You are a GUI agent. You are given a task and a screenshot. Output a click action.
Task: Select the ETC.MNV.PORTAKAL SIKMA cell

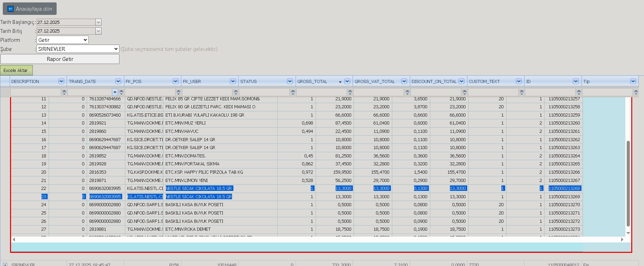point(220,164)
